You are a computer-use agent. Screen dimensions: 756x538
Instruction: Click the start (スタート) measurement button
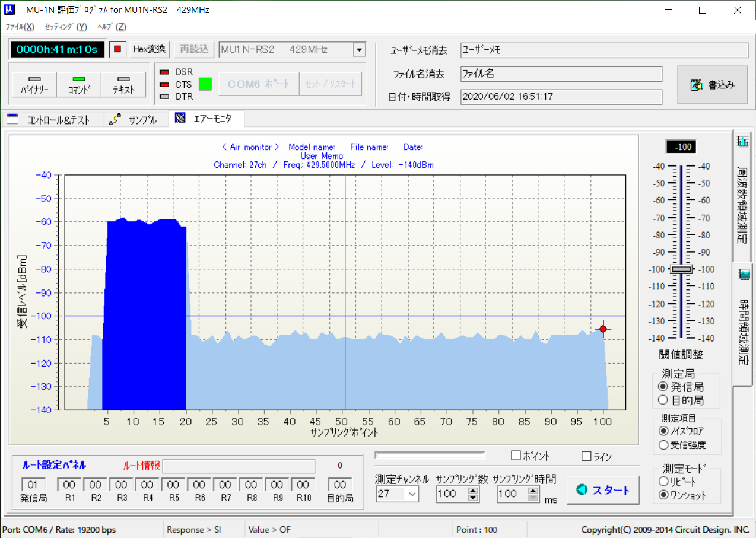coord(603,490)
